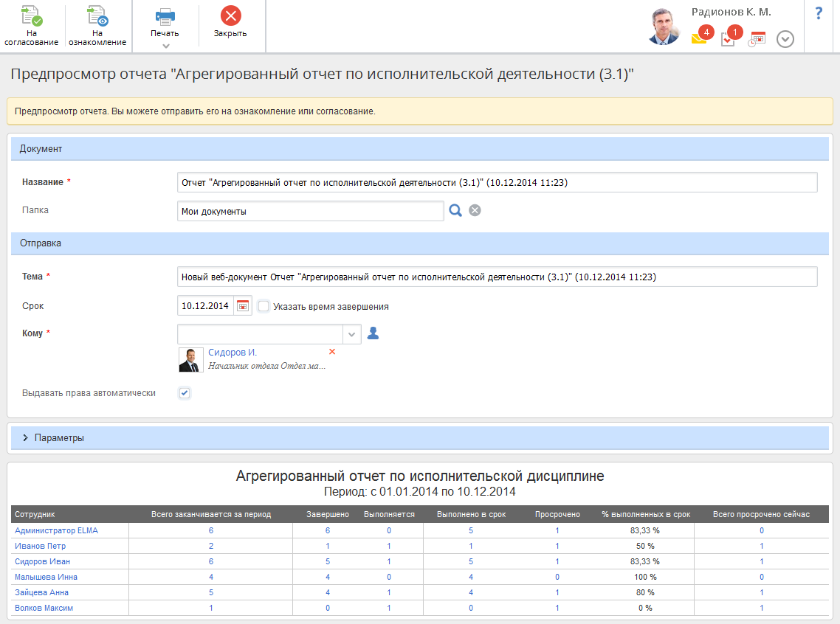Open messages envelope icon with badge 4

pos(699,38)
